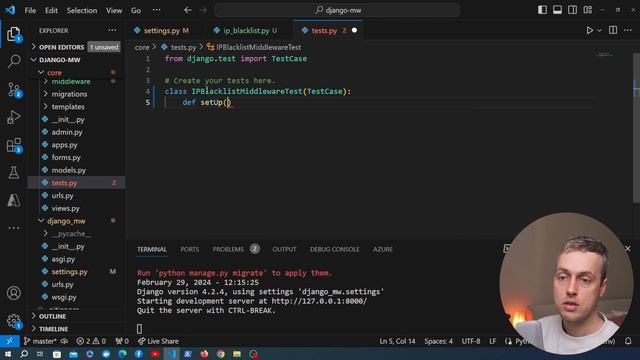Open editor More Actions ellipsis
The width and height of the screenshot is (640, 360).
(x=627, y=30)
